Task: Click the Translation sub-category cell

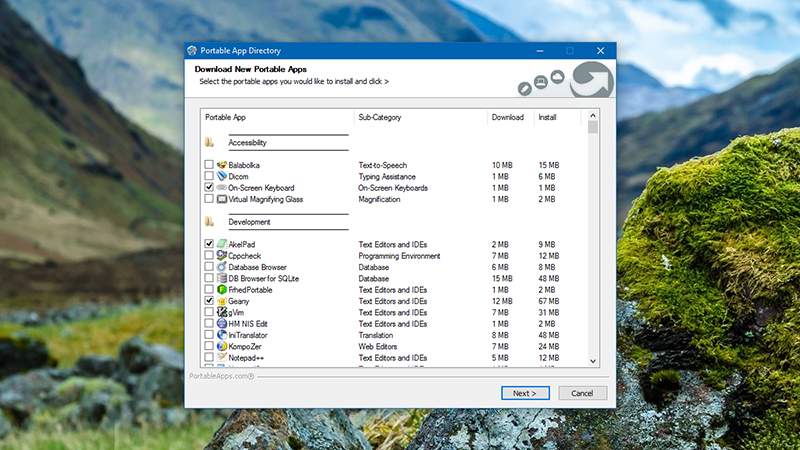Action: point(376,335)
